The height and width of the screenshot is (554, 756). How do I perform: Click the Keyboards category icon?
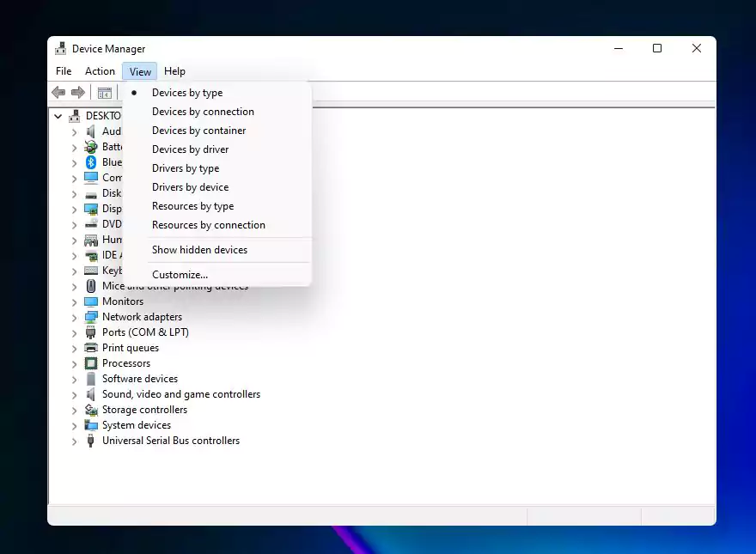coord(91,271)
